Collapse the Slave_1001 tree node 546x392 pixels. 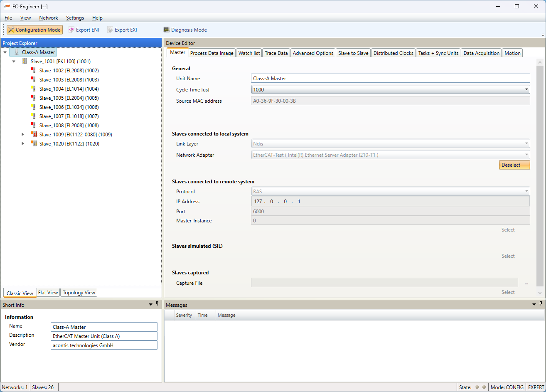click(x=14, y=62)
